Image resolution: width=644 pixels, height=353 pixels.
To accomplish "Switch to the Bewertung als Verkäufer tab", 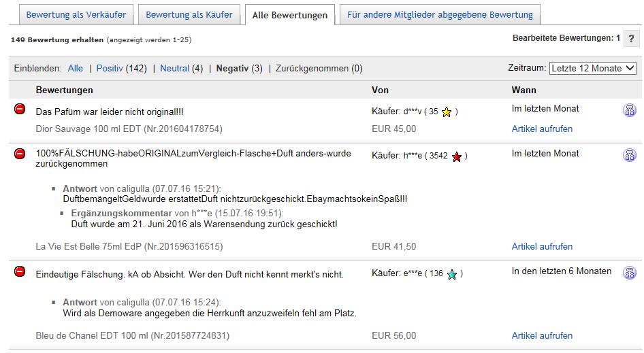I will coord(76,15).
